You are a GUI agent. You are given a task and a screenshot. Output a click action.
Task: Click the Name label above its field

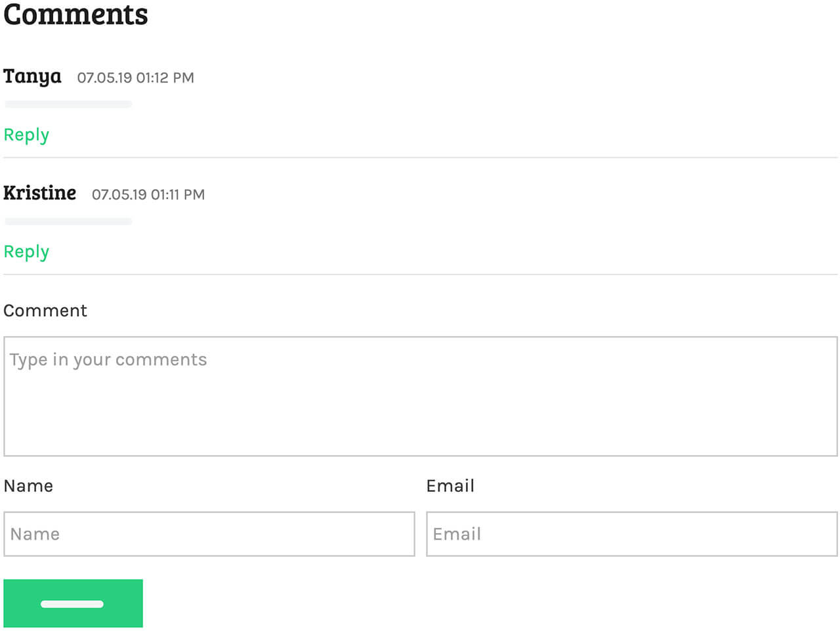[x=28, y=486]
